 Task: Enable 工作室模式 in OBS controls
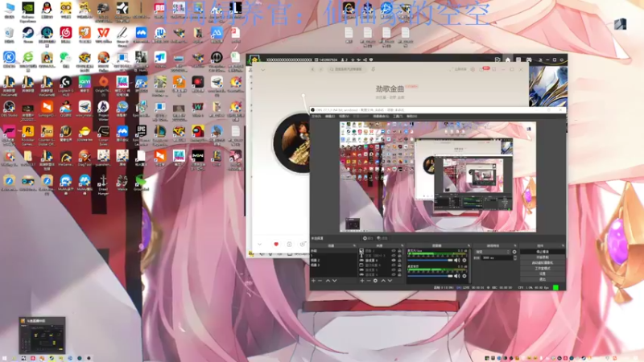tap(542, 269)
